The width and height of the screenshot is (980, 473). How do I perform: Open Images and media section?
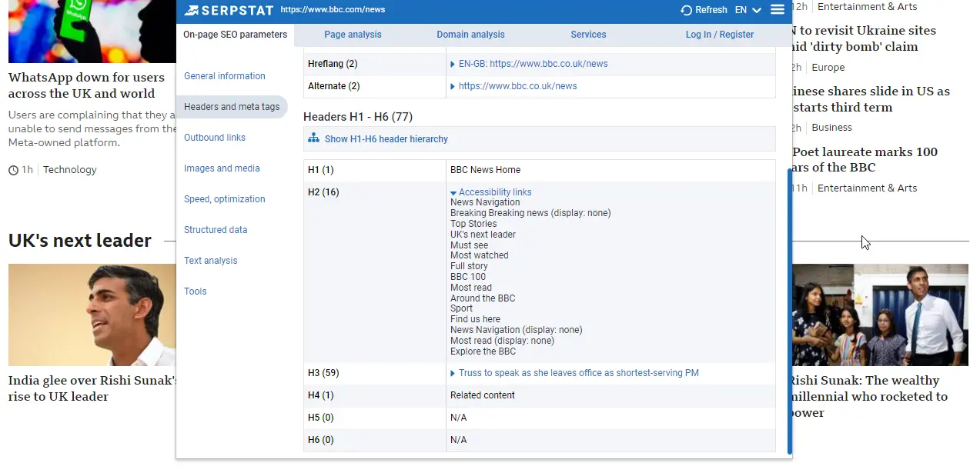[222, 168]
